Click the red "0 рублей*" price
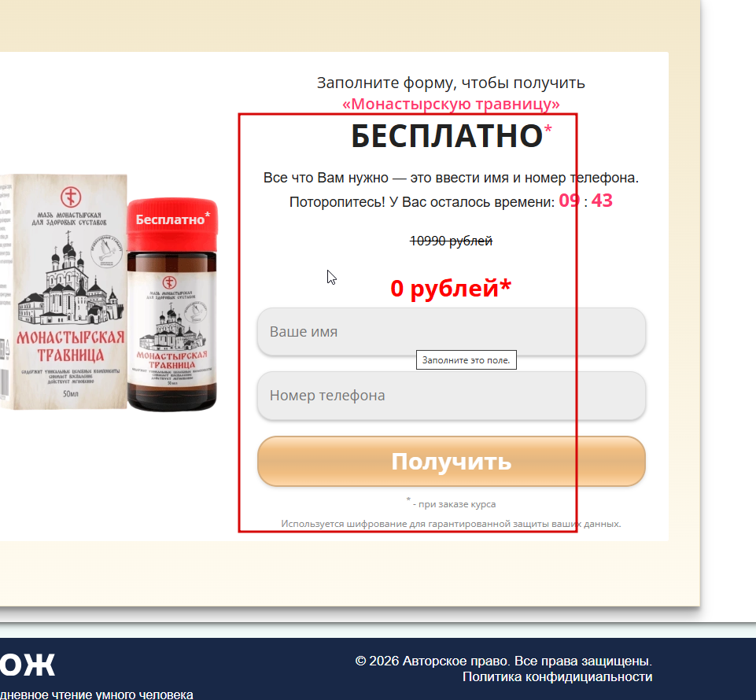 pyautogui.click(x=451, y=288)
